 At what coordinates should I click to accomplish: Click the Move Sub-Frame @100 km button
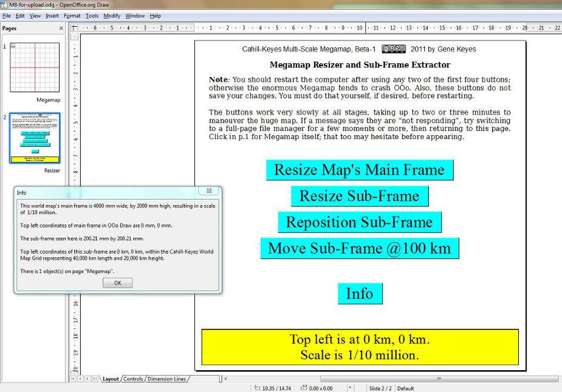coord(360,248)
